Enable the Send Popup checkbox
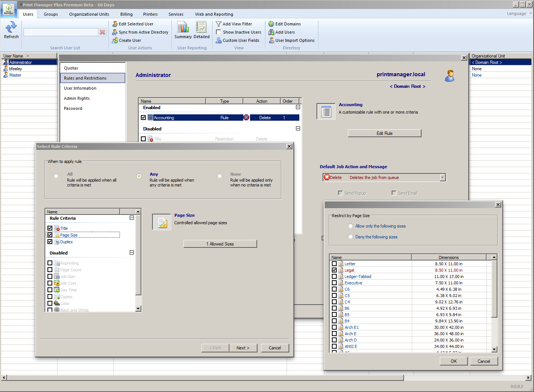The height and width of the screenshot is (392, 534). coord(340,193)
